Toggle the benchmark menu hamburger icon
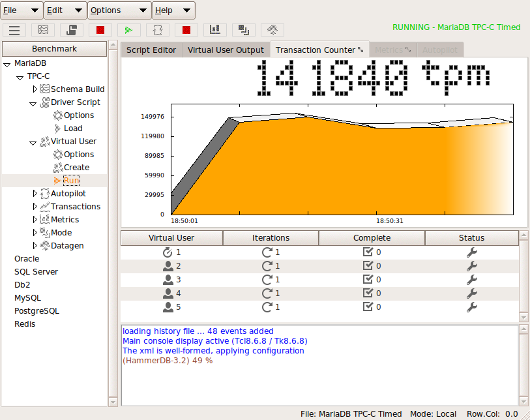This screenshot has height=420, width=530. click(14, 30)
